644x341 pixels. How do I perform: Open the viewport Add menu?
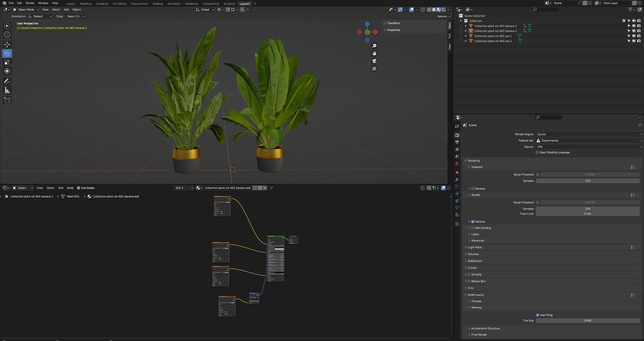[x=66, y=10]
